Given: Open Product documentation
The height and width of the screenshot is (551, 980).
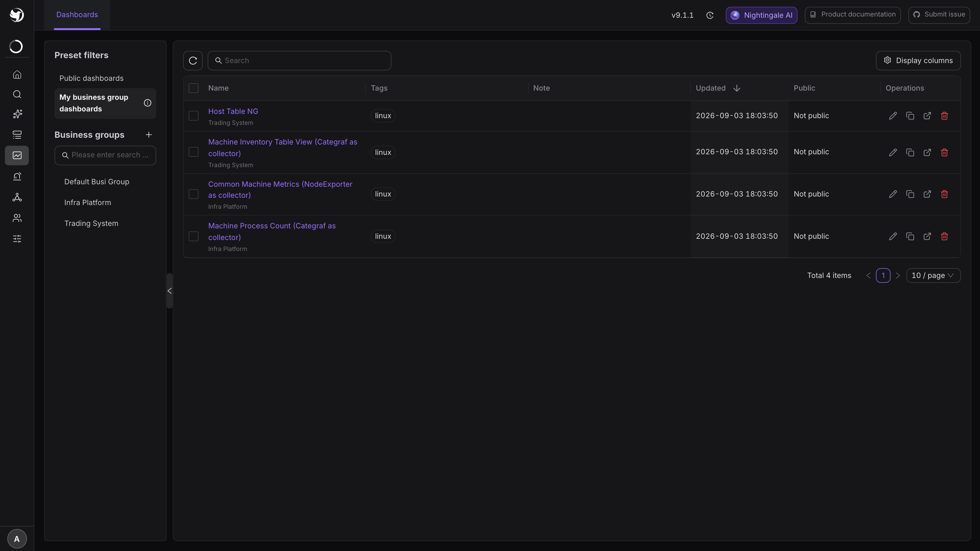Looking at the screenshot, I should pyautogui.click(x=853, y=15).
